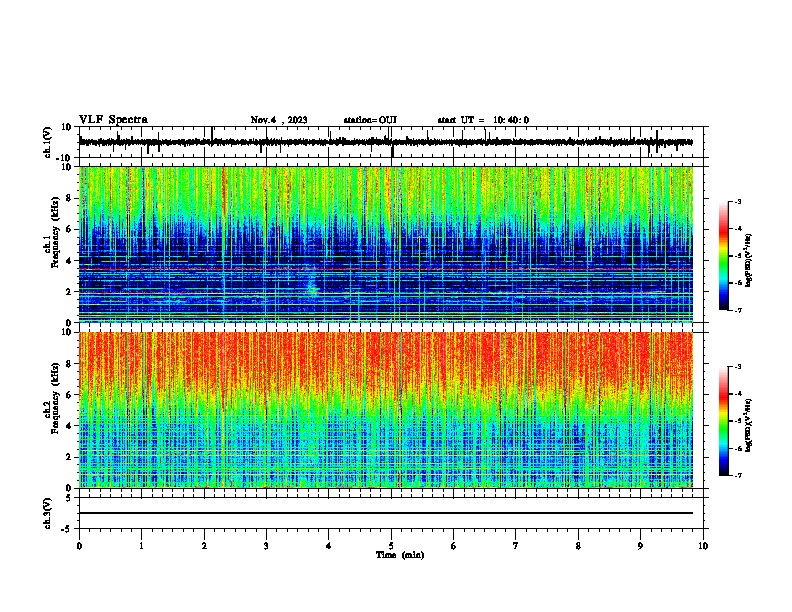This screenshot has height=612, width=792.
Task: Click time axis tick label "8"
Action: click(x=578, y=546)
